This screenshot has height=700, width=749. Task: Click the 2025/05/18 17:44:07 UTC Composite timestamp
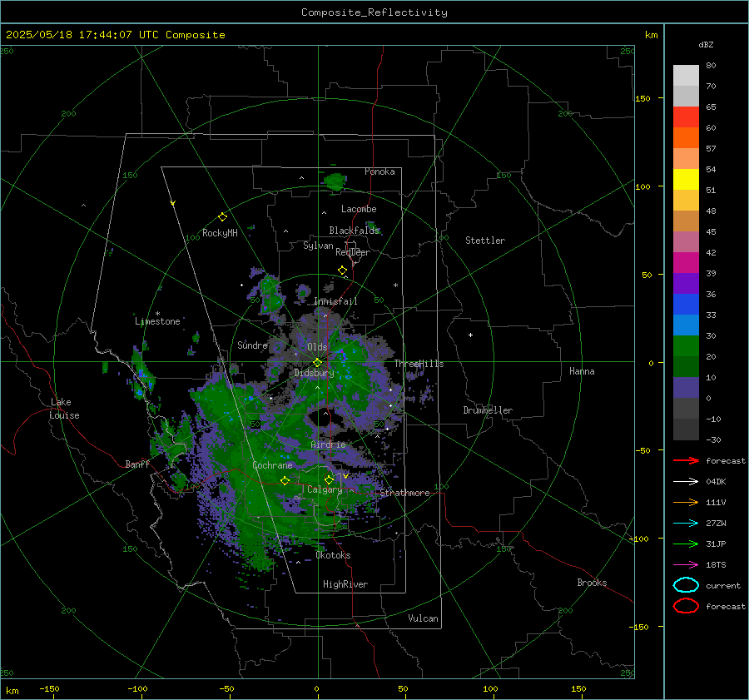pos(115,35)
